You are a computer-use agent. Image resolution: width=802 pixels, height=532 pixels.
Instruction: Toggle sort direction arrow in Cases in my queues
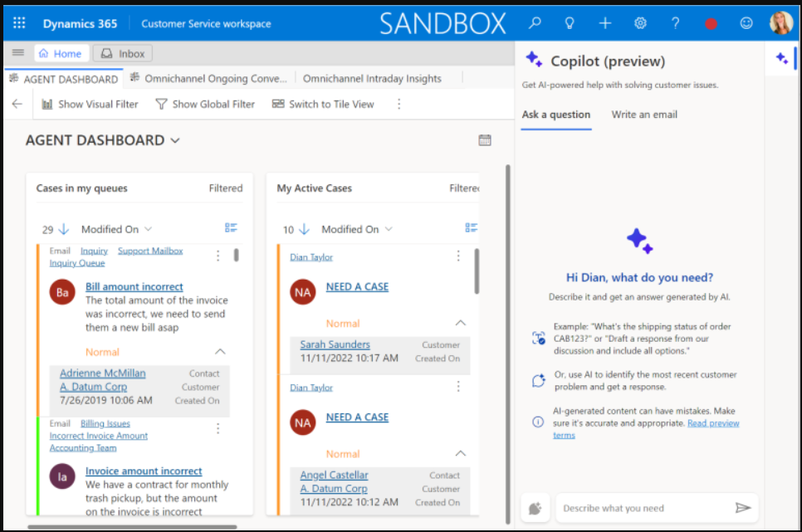64,229
